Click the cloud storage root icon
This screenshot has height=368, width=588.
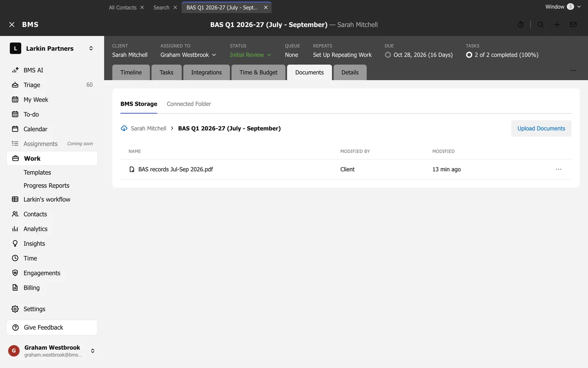(124, 128)
